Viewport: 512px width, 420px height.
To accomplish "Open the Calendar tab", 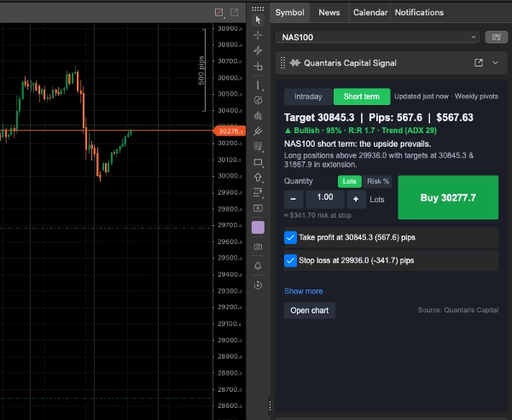I will click(x=370, y=13).
